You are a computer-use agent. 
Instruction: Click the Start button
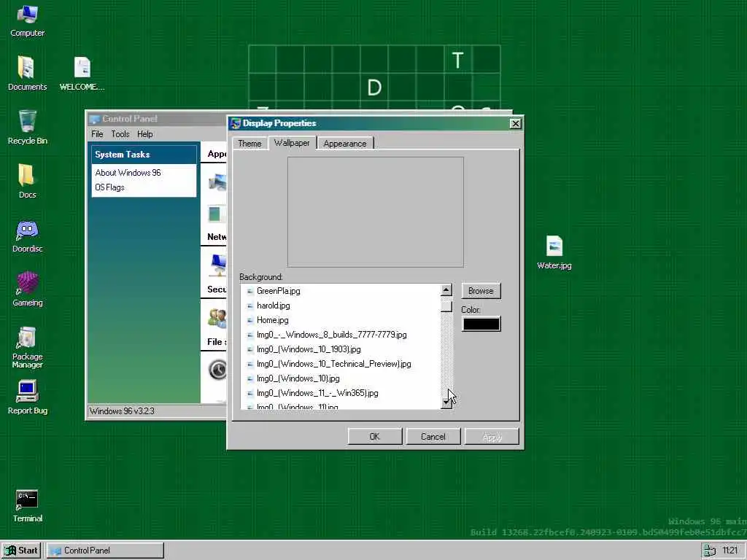coord(22,551)
